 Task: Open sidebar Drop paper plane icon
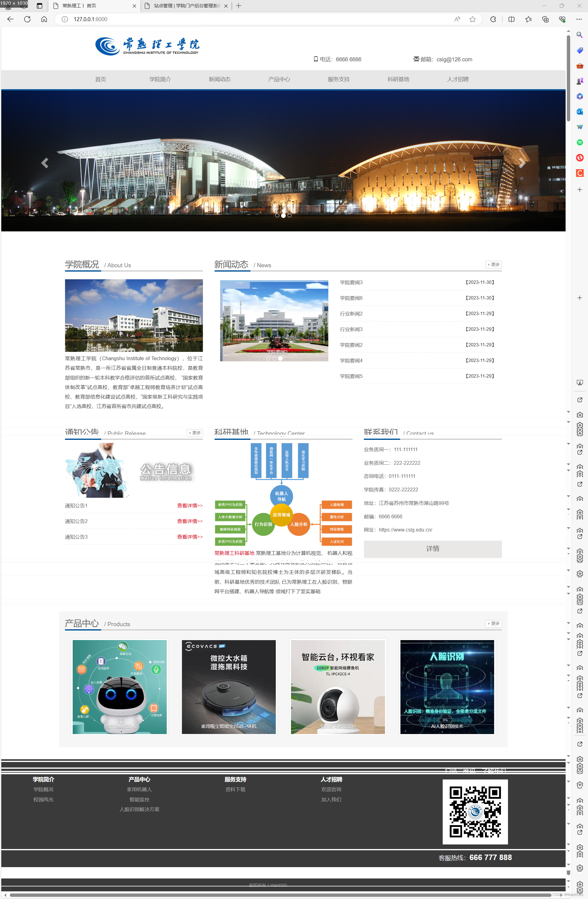580,127
